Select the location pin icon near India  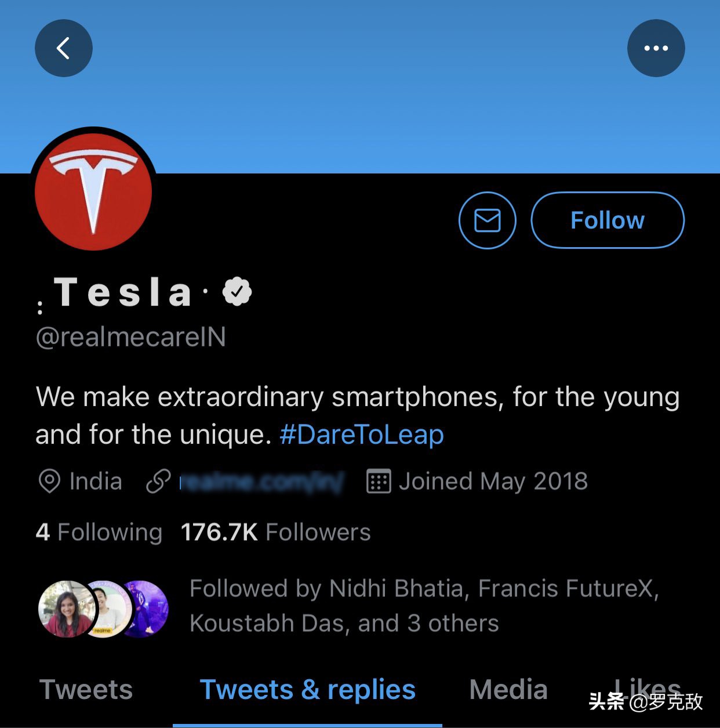point(50,481)
